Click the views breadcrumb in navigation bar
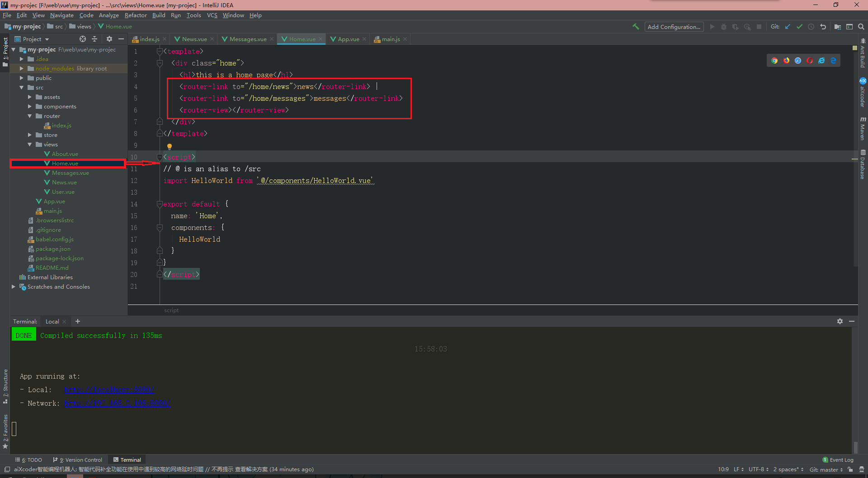The image size is (868, 478). pos(80,27)
